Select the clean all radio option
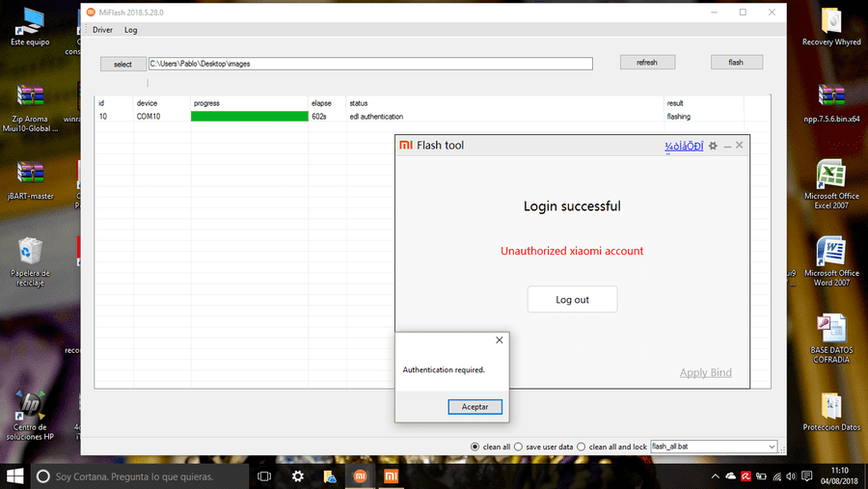Viewport: 868px width, 489px height. 475,447
